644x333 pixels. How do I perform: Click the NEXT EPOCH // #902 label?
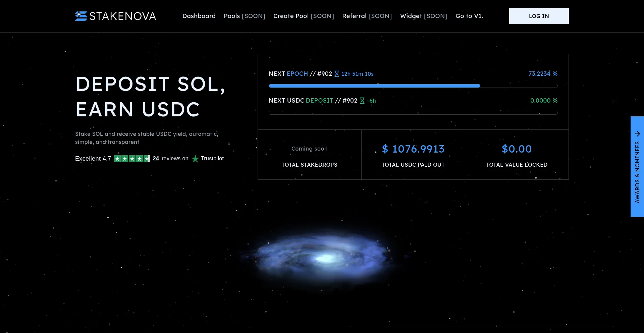pos(300,74)
